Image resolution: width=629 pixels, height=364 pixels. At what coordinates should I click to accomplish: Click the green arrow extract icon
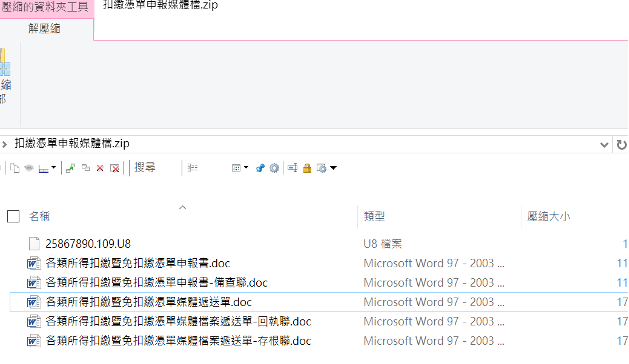pyautogui.click(x=71, y=168)
